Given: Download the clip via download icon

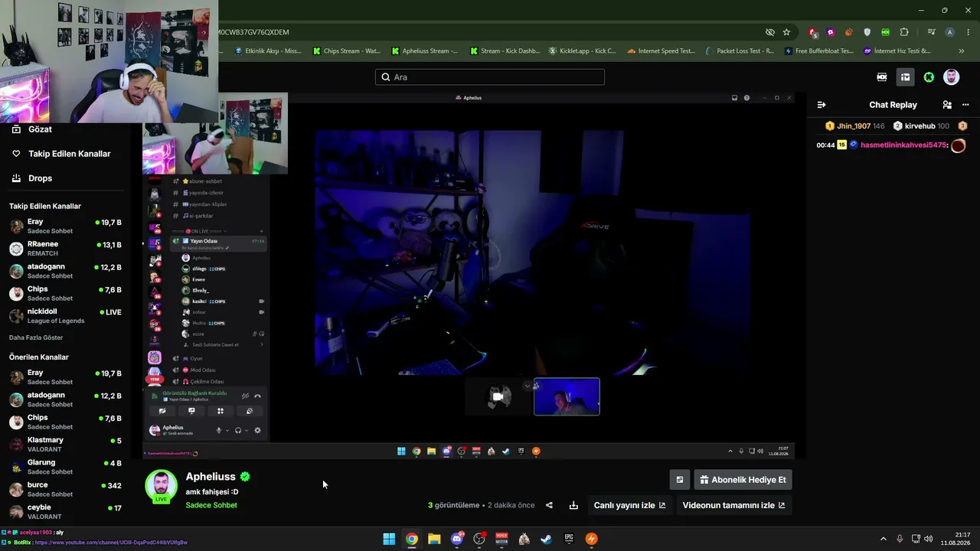Looking at the screenshot, I should 573,505.
